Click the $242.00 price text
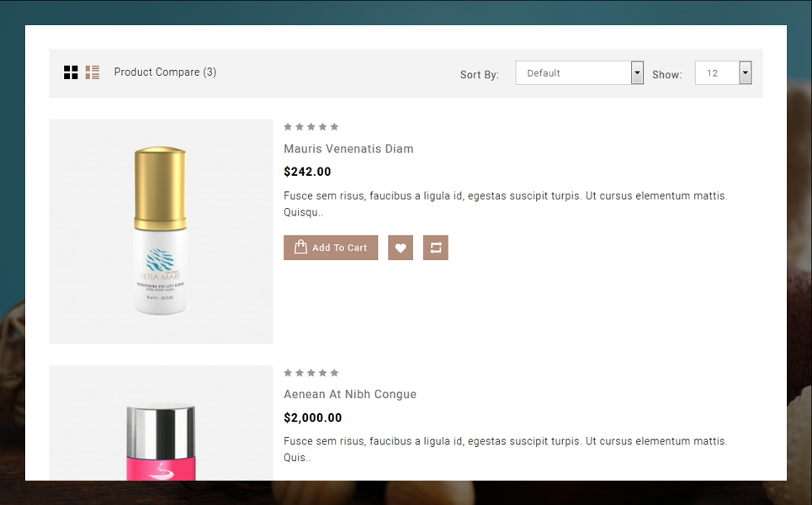Viewport: 812px width, 505px height. (307, 172)
